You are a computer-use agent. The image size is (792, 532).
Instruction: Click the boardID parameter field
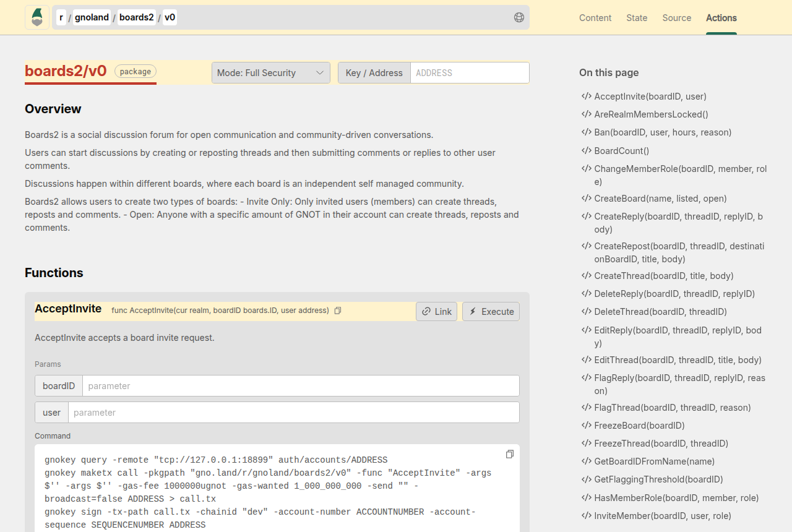coord(301,385)
